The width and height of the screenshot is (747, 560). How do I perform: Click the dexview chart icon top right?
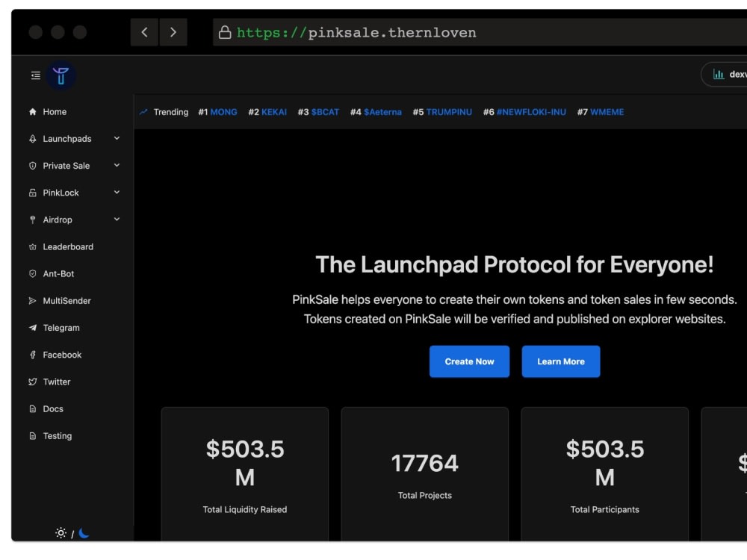(719, 74)
